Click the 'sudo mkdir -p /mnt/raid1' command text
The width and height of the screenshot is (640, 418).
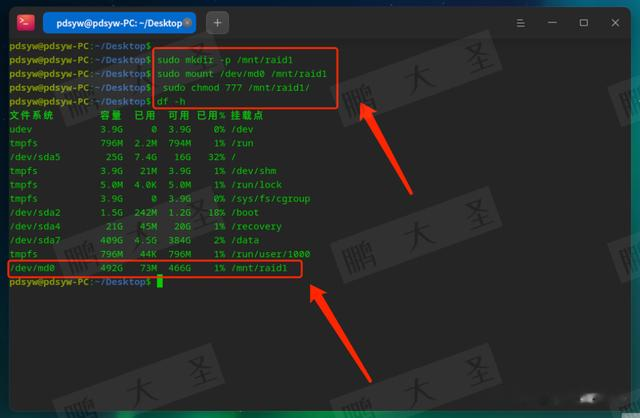coord(225,60)
